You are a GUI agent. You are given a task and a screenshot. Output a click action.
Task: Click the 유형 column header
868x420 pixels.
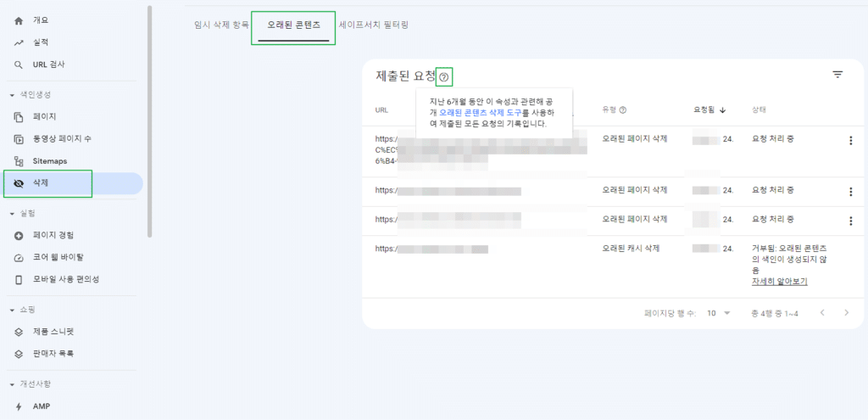click(609, 109)
